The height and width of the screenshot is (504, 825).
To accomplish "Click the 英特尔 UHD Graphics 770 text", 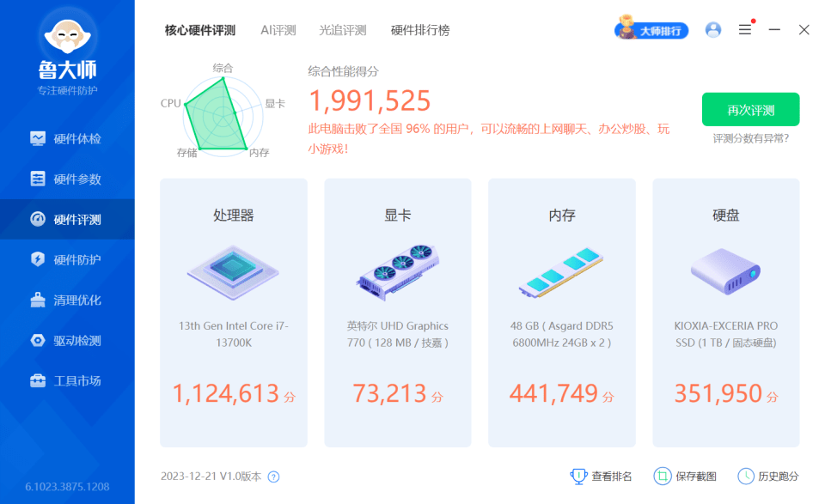I will [398, 334].
